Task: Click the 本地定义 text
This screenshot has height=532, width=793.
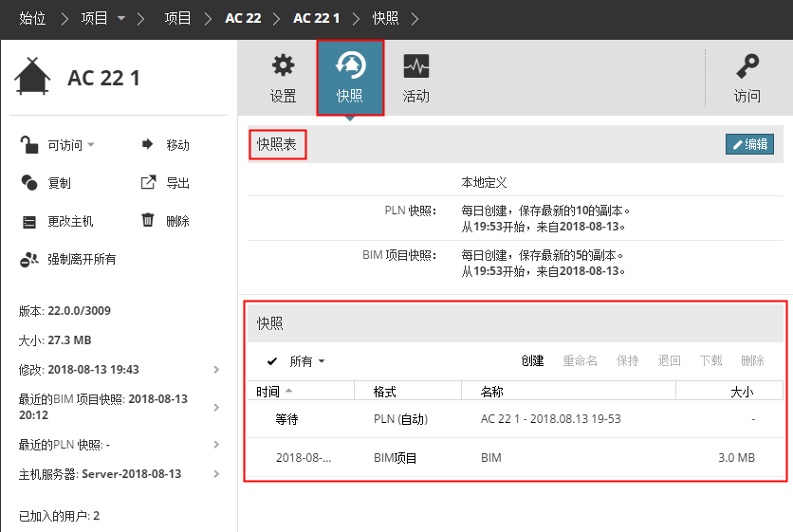Action: (x=484, y=183)
